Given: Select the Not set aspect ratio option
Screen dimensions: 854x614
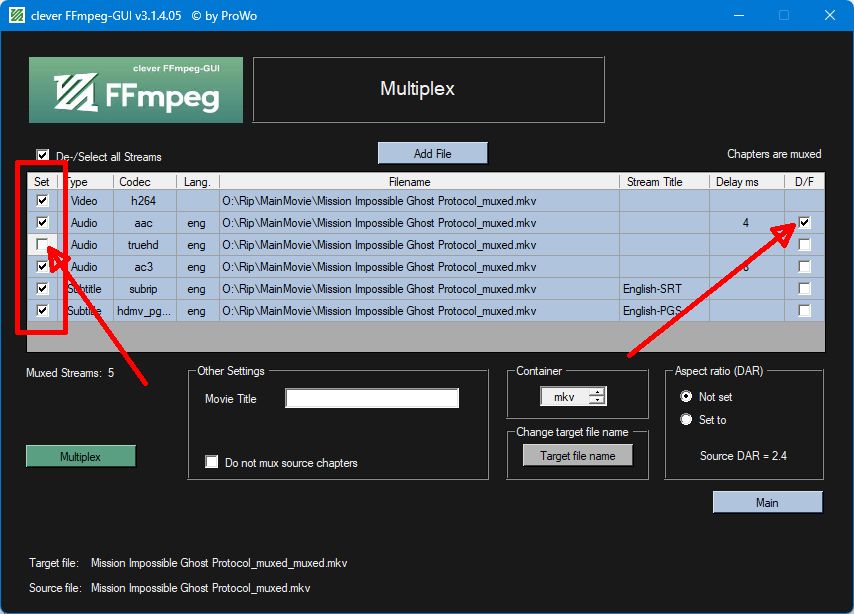Looking at the screenshot, I should click(x=686, y=397).
